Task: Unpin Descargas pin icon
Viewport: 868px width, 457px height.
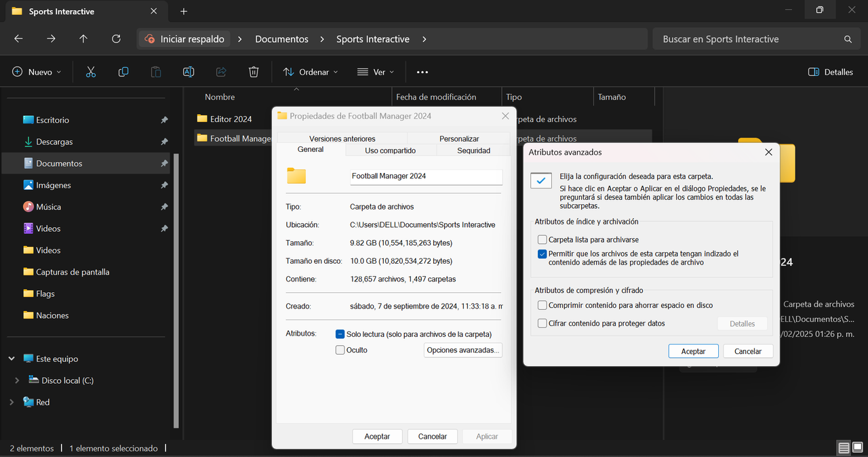Action: coord(164,142)
